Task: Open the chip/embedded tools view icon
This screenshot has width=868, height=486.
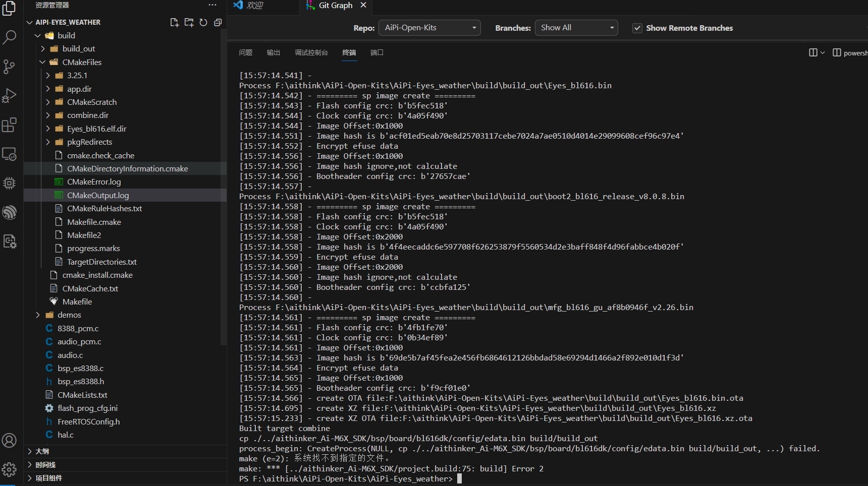Action: 9,183
